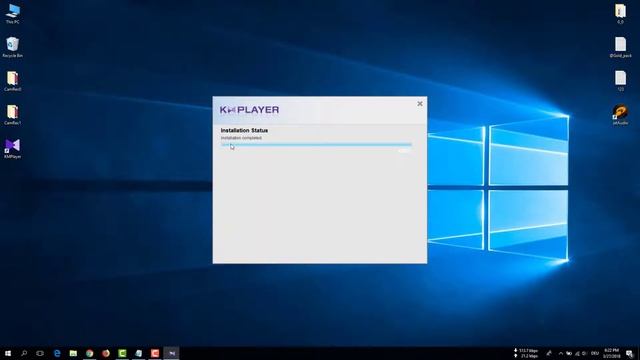Open the Windows Start menu
The height and width of the screenshot is (360, 640).
point(8,353)
